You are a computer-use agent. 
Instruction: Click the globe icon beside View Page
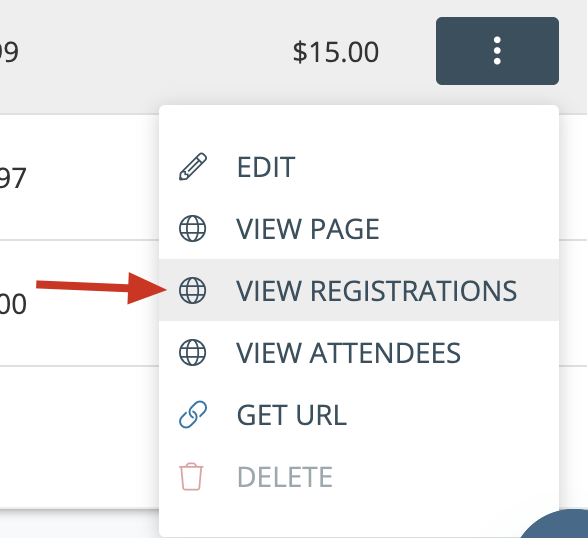193,228
